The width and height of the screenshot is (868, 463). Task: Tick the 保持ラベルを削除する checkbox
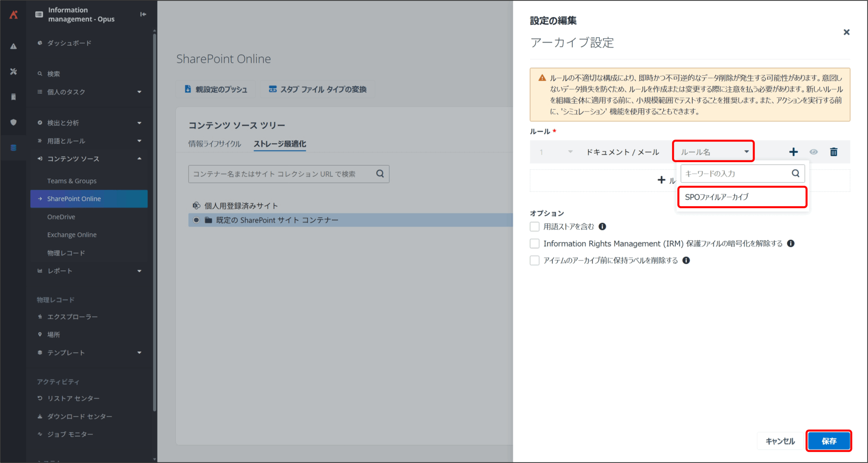535,260
